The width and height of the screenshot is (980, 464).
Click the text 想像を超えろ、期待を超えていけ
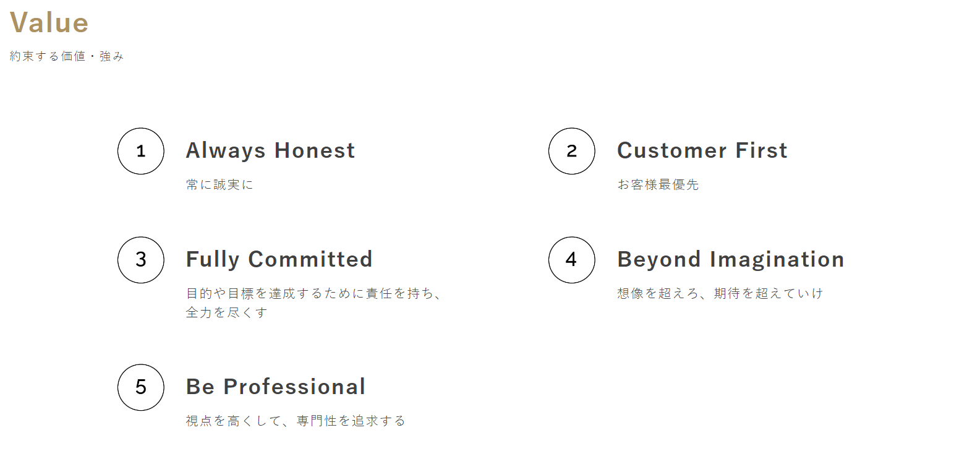click(x=720, y=293)
